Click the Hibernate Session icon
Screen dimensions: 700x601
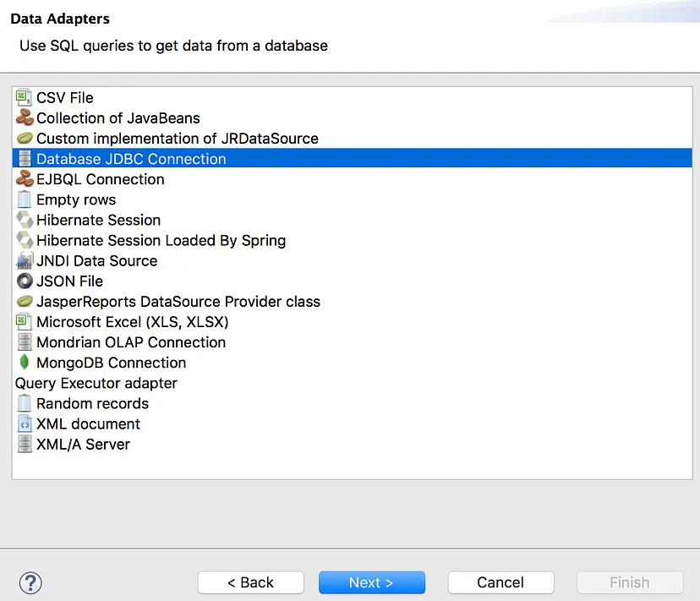(x=25, y=220)
